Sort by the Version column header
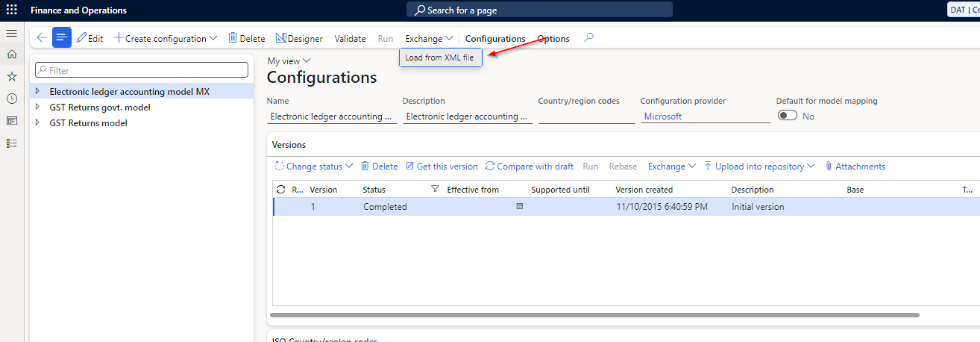 [x=324, y=190]
